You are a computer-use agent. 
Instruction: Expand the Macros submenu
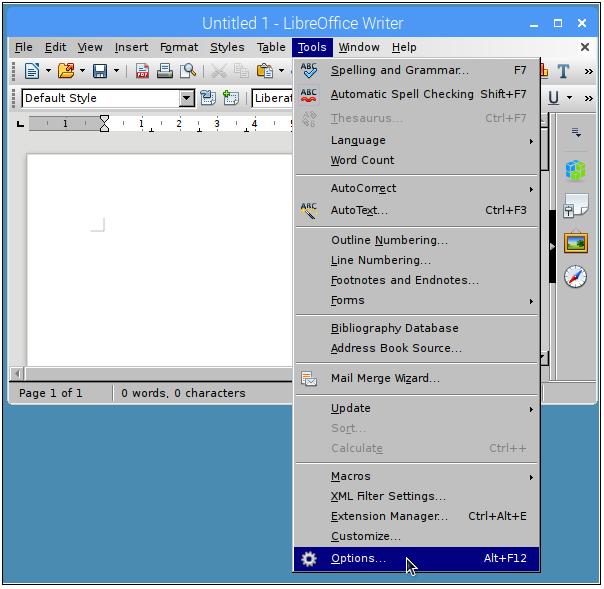tap(416, 477)
